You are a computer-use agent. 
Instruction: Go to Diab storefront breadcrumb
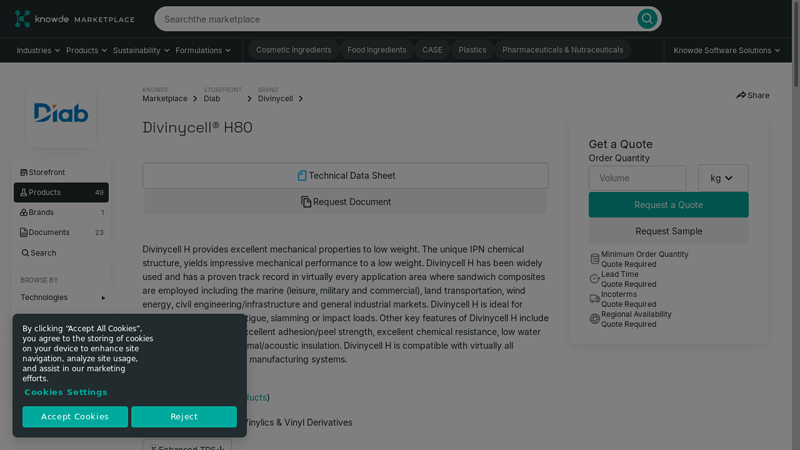(x=212, y=98)
